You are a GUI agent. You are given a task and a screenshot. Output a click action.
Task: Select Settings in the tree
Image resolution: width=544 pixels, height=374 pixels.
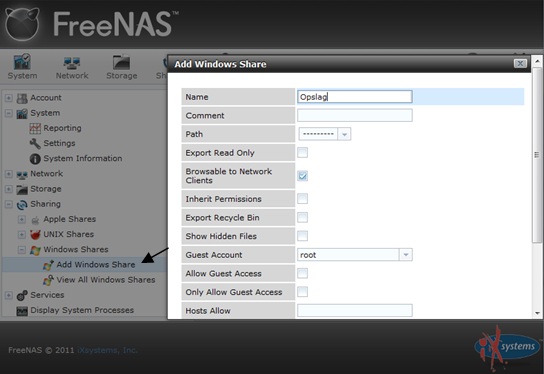[x=59, y=143]
